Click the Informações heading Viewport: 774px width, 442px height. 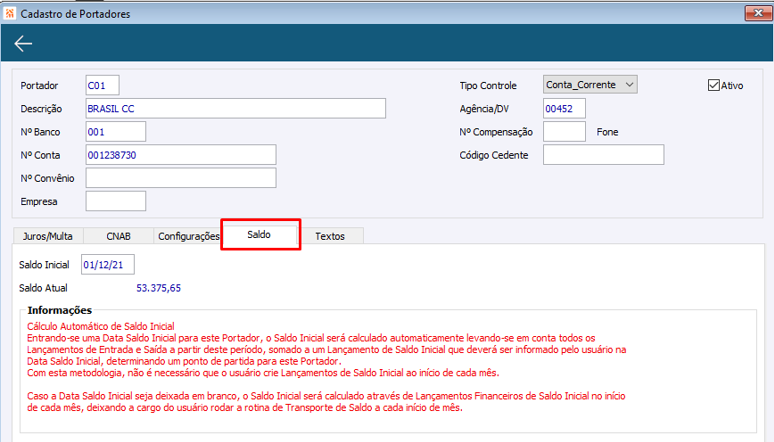[x=60, y=310]
